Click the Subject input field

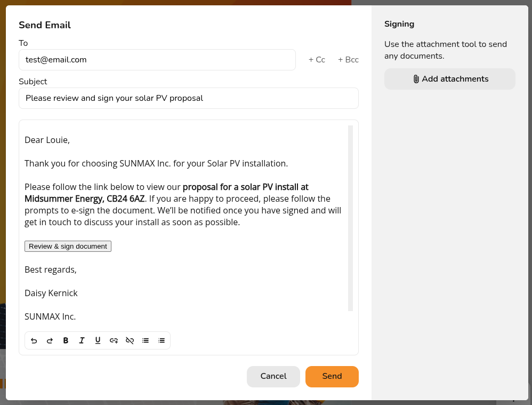click(x=189, y=98)
